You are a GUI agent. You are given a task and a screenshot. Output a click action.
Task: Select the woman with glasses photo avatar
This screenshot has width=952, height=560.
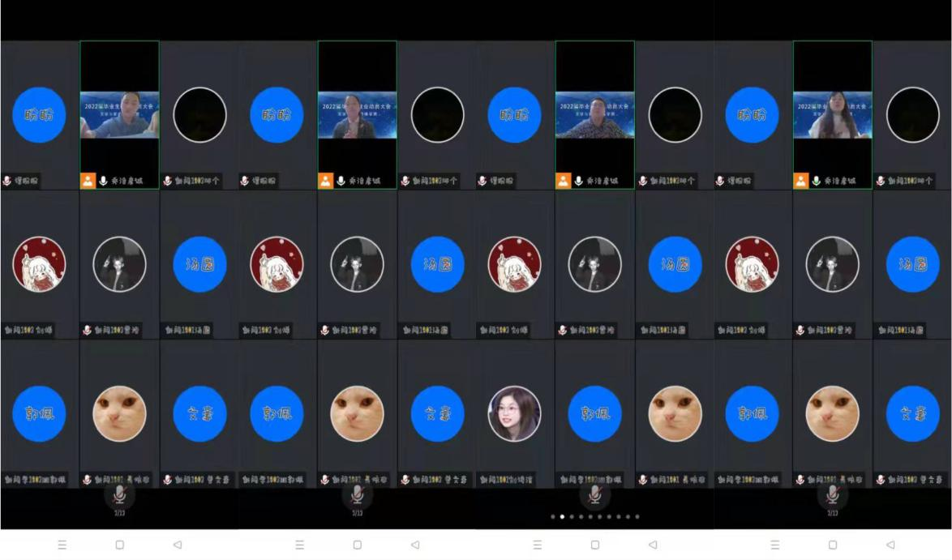[x=514, y=413]
